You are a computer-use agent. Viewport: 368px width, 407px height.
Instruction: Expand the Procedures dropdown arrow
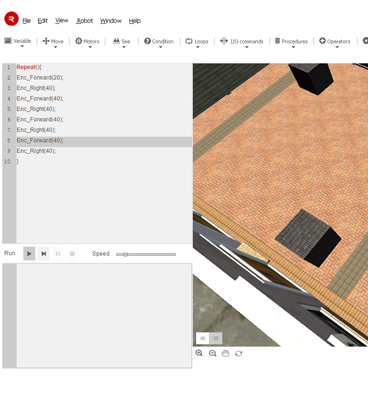[x=293, y=47]
